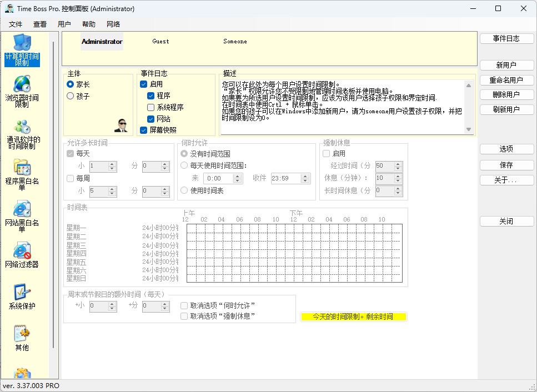Click 新用户 button
This screenshot has height=392, width=537.
coord(506,65)
